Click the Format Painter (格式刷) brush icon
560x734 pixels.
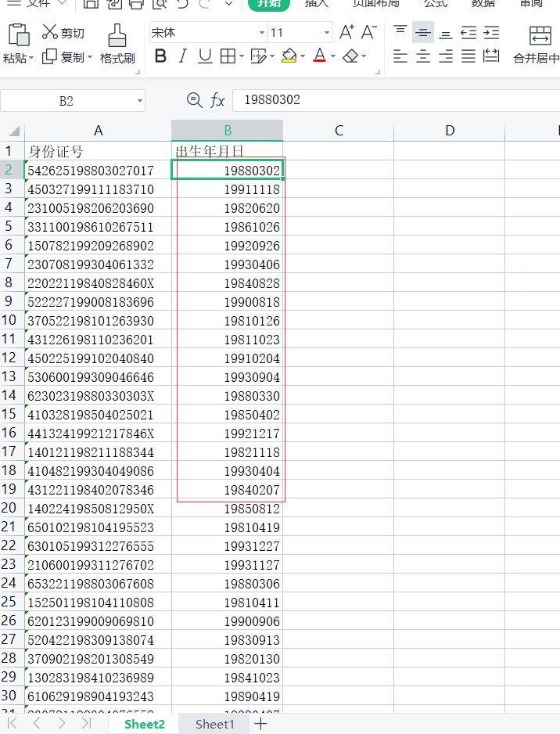(117, 35)
